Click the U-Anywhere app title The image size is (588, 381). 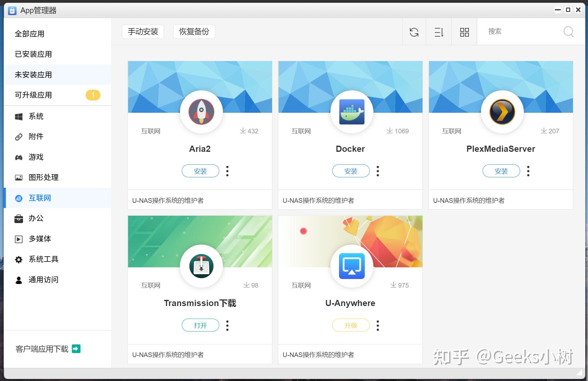pos(350,303)
